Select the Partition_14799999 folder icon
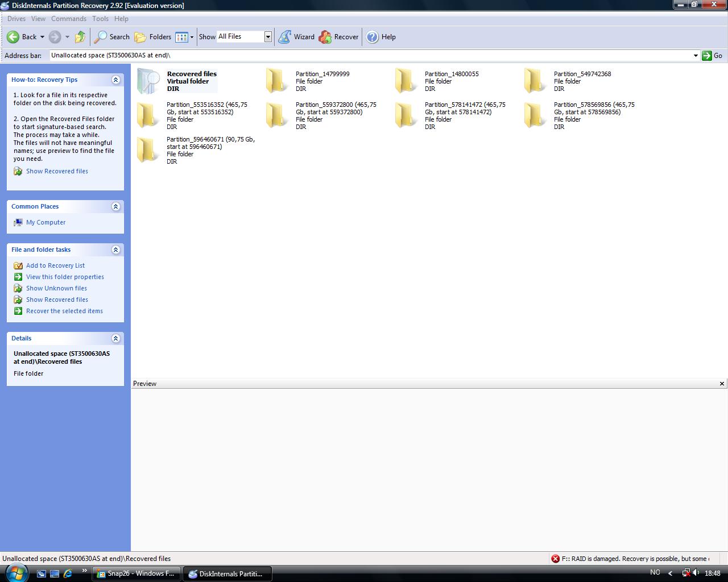This screenshot has height=582, width=728. point(277,81)
